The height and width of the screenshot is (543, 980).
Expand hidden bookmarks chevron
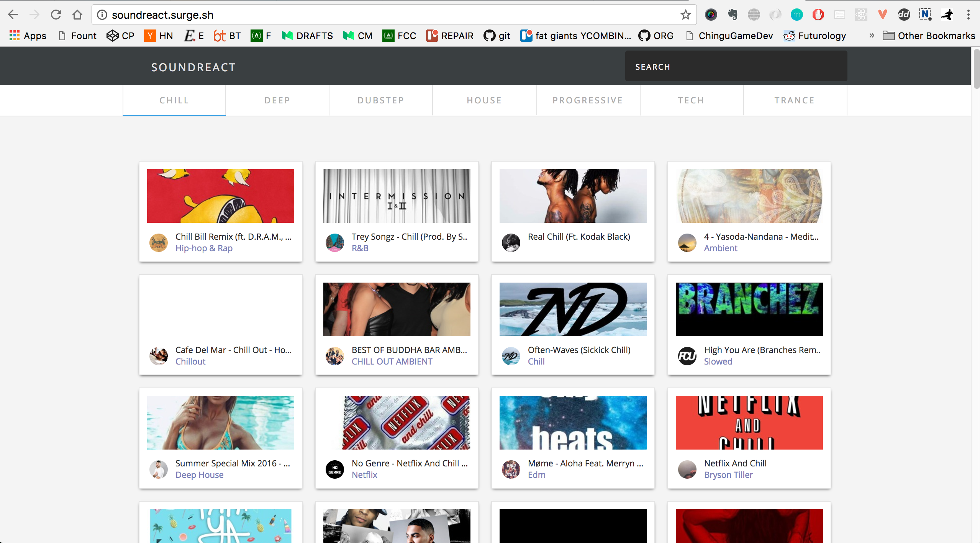point(872,36)
